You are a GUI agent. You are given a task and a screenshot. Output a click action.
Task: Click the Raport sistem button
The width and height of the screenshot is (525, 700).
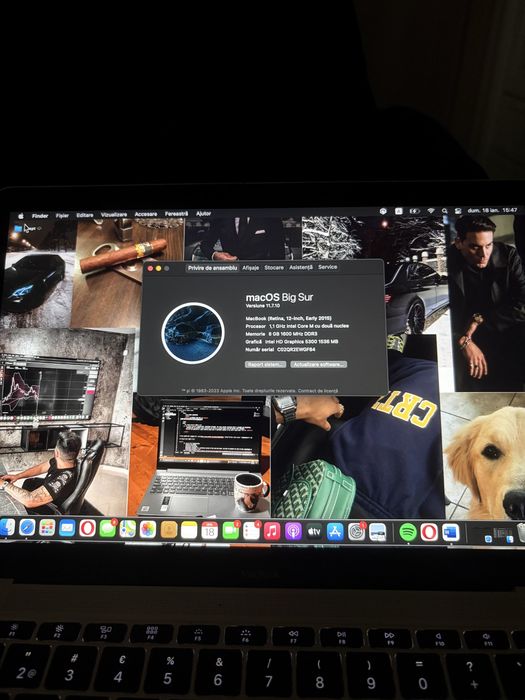[266, 364]
